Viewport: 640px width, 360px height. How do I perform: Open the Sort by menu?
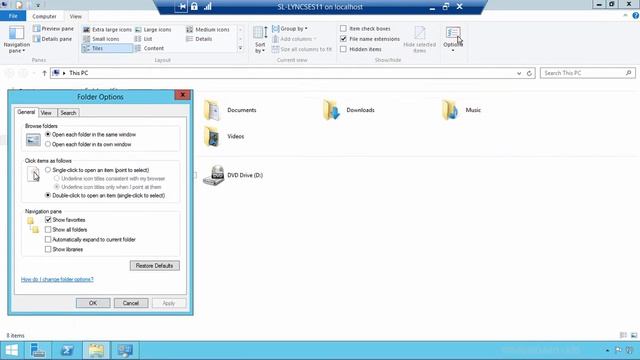[x=260, y=39]
